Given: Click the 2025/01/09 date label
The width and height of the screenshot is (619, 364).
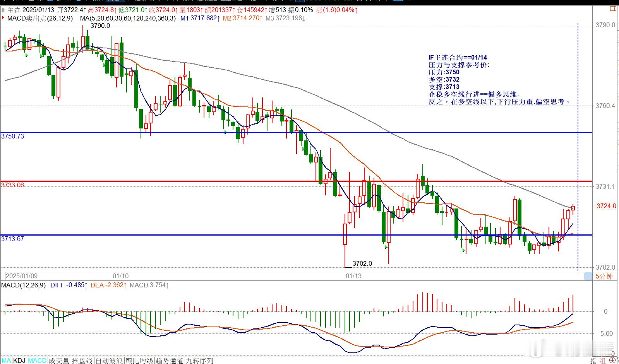Looking at the screenshot, I should coord(22,276).
